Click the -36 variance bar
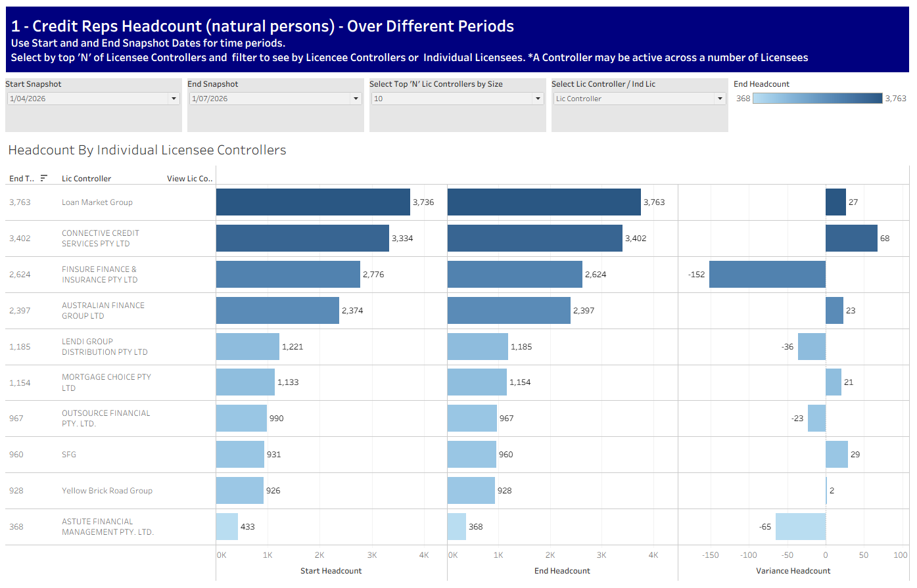Screen dimensions: 917x588 pyautogui.click(x=812, y=347)
